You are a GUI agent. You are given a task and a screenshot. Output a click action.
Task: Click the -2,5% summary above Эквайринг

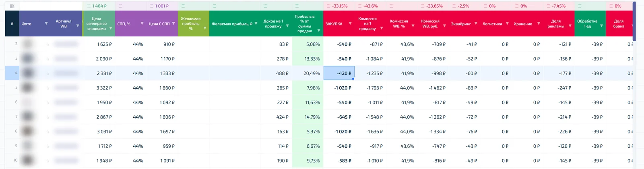pos(461,6)
